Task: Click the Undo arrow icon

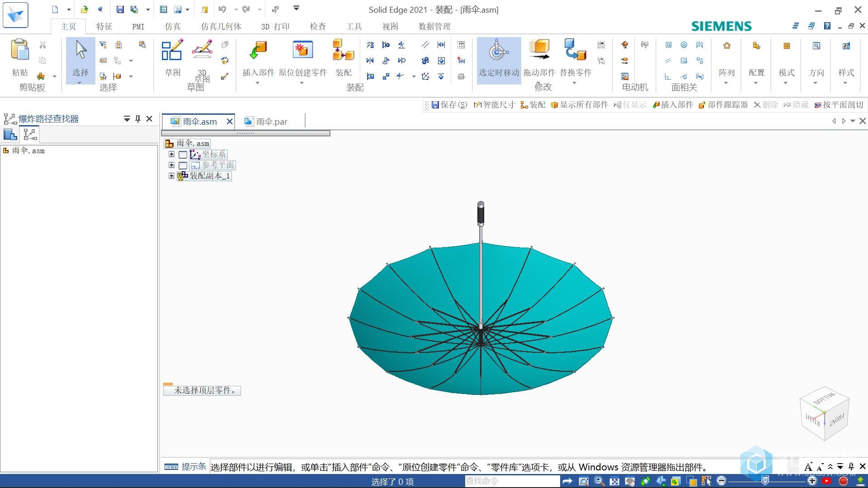Action: coord(222,9)
